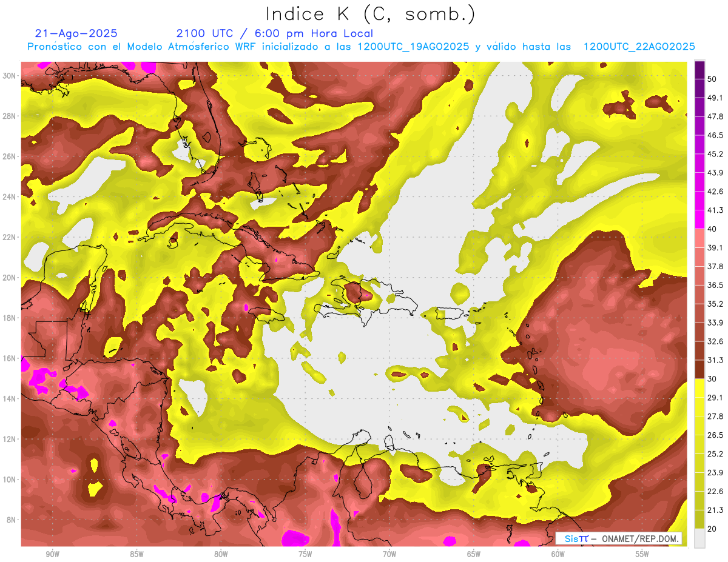Click the color bar value '26.5'
Viewport: 728px width, 562px height.
pyautogui.click(x=715, y=435)
